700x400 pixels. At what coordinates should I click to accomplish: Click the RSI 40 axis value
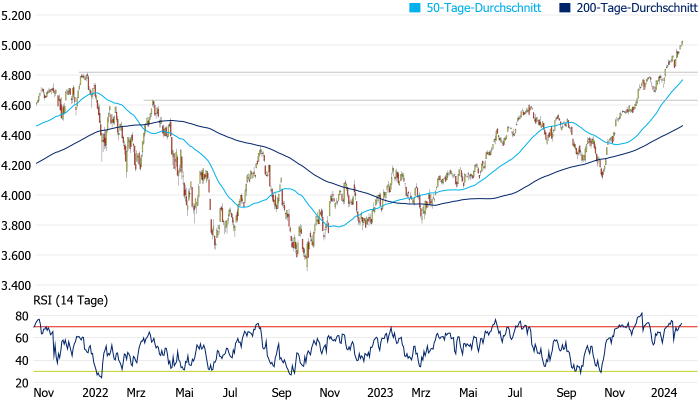22,360
